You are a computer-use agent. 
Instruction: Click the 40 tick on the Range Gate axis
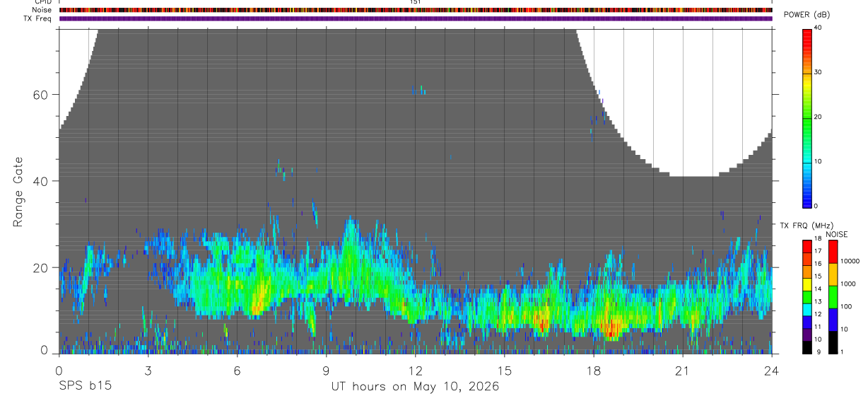pos(40,181)
